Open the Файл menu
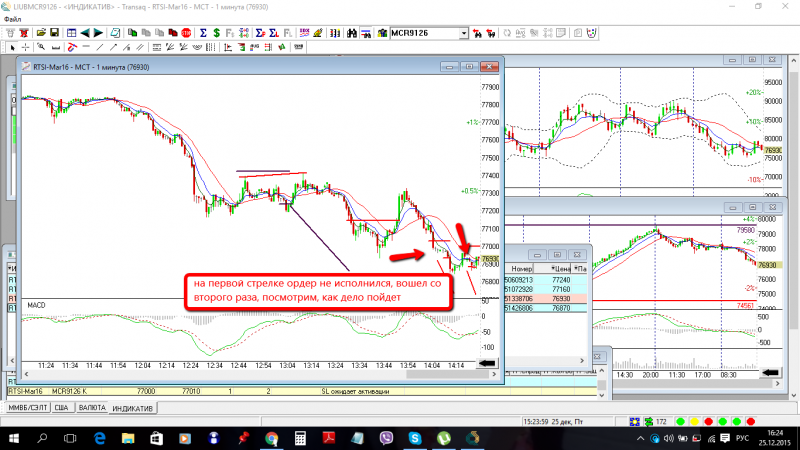The width and height of the screenshot is (800, 450). click(12, 19)
